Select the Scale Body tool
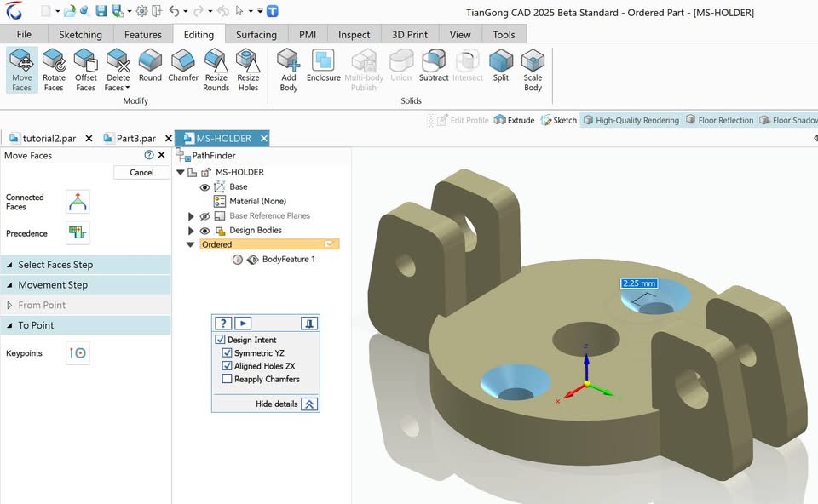The image size is (818, 504). tap(533, 70)
